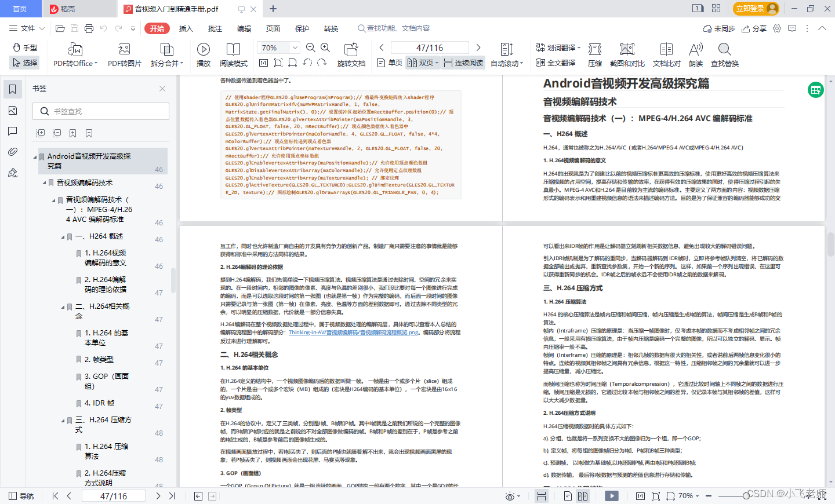Switch to the 转换 ribbon tab
This screenshot has height=504, width=835.
click(x=331, y=28)
